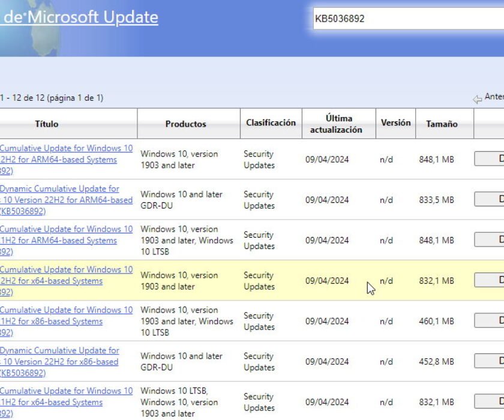Image resolution: width=504 pixels, height=420 pixels.
Task: Click 'Windows 10 and later GDR-DU' in the 452,8 MB row
Action: [181, 362]
